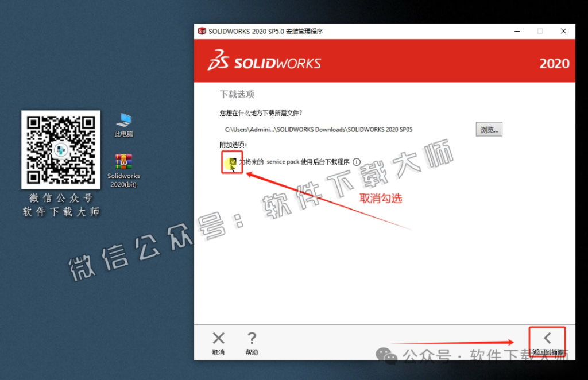The image size is (588, 380).
Task: Click 帮助 to open help
Action: click(x=252, y=350)
